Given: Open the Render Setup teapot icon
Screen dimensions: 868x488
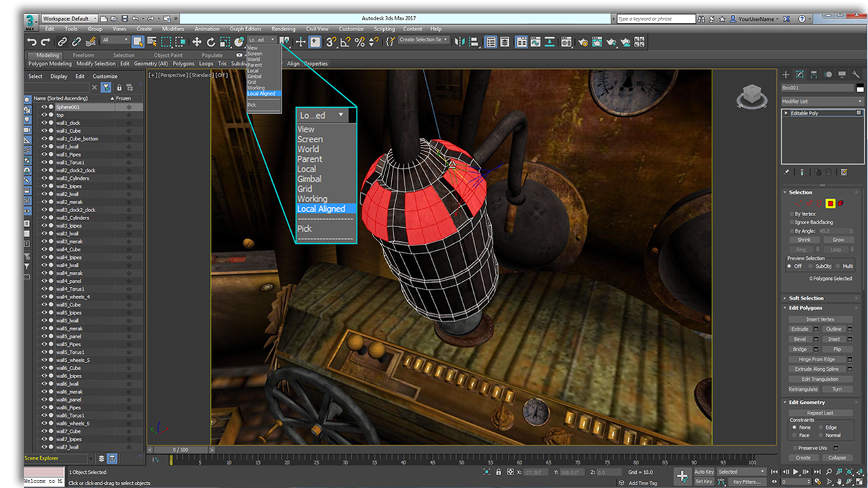Looking at the screenshot, I should [x=583, y=42].
